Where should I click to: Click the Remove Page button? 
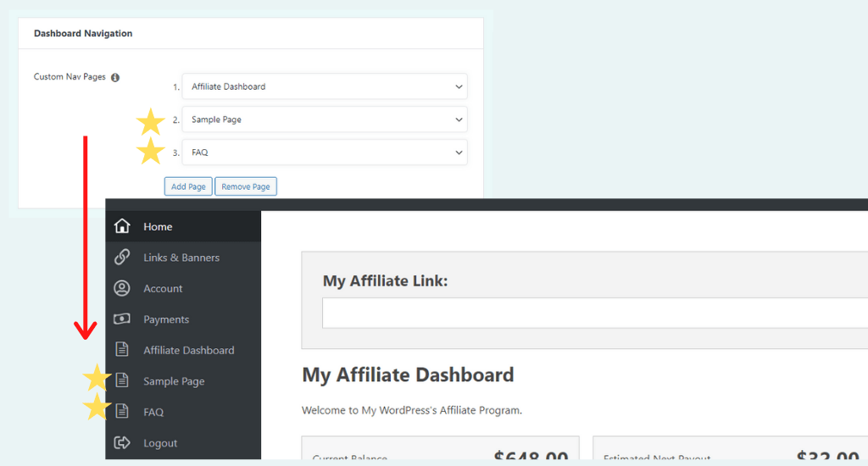246,186
